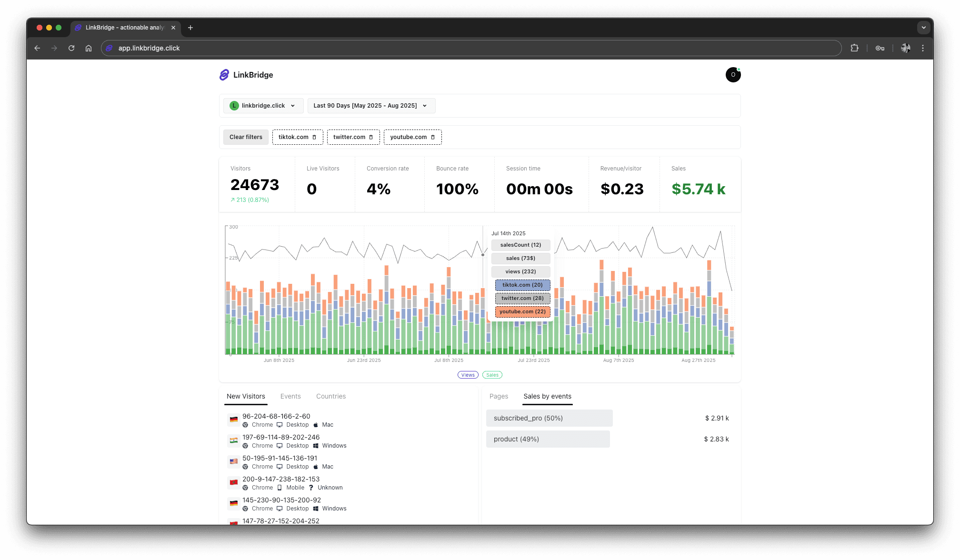Switch to the Events tab
The height and width of the screenshot is (560, 960).
[x=290, y=396]
